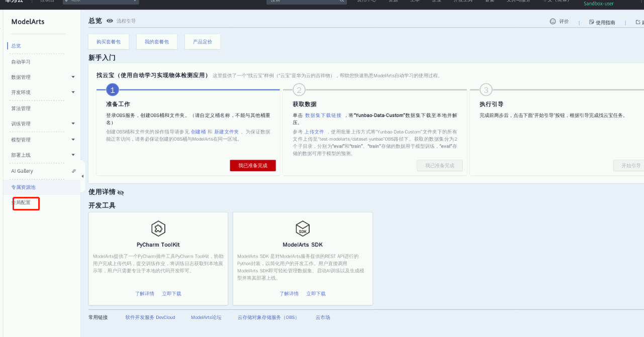
Task: Click the greyed 我已准备完成 button under 获取数据
Action: click(x=440, y=165)
